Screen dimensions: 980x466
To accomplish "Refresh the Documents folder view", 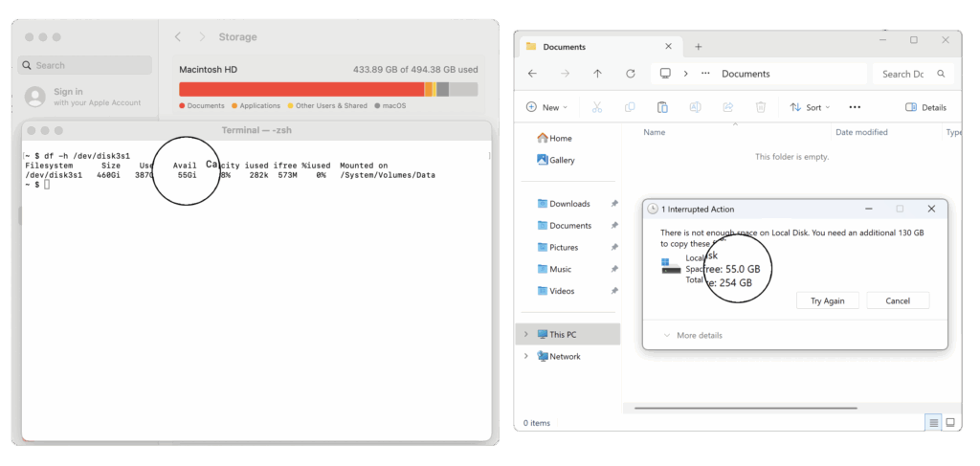I will click(631, 74).
